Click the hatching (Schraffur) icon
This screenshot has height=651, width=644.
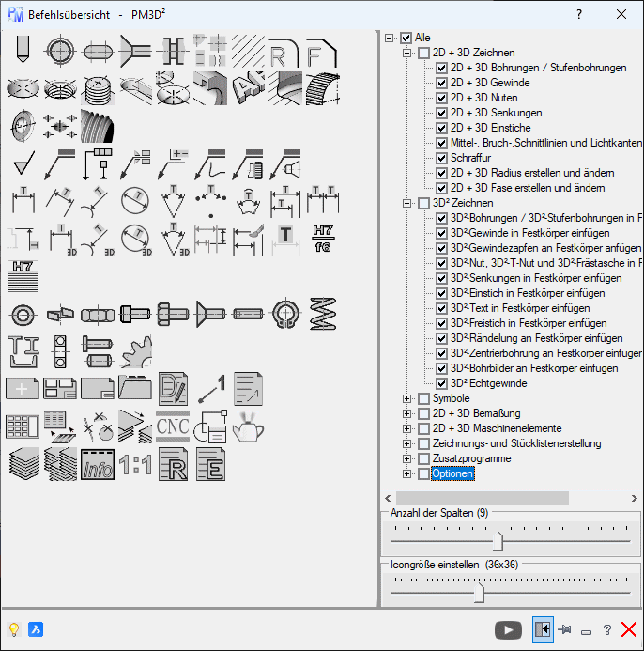[248, 88]
